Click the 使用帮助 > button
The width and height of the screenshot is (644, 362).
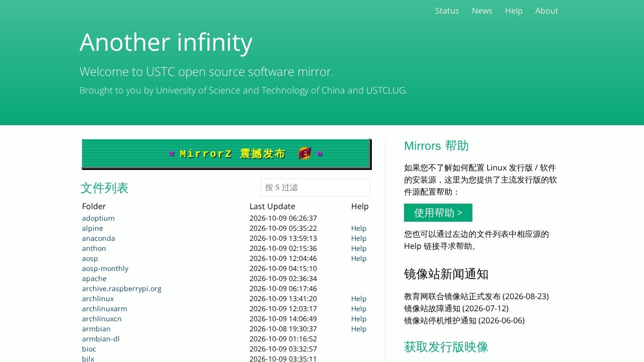tap(438, 213)
